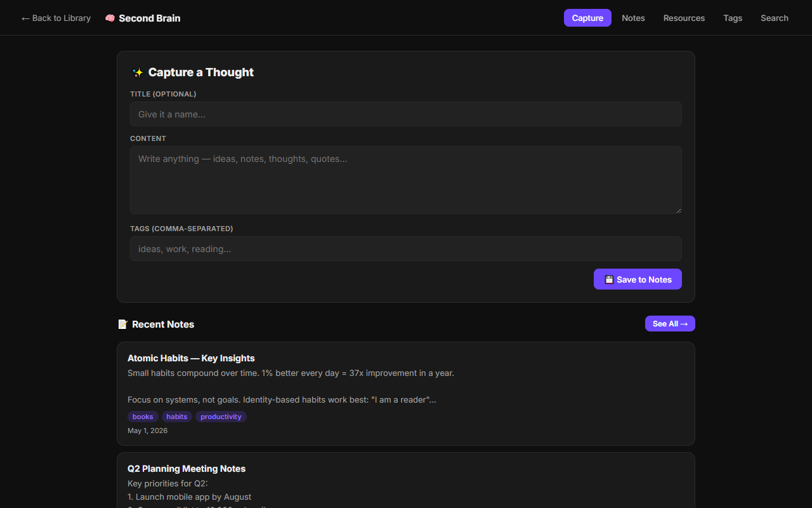Click the memo icon beside Recent Notes

[122, 324]
